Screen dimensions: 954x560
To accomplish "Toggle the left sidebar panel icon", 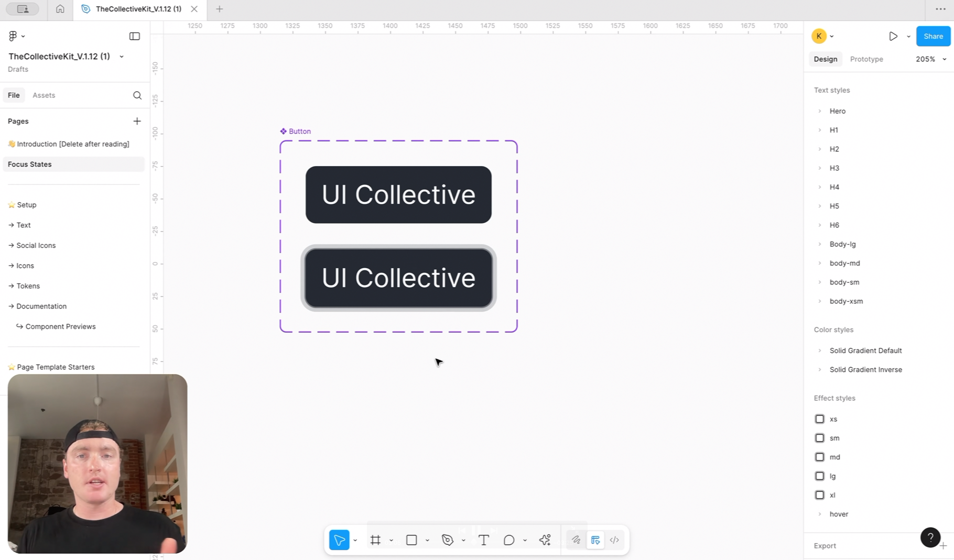I will coord(135,36).
